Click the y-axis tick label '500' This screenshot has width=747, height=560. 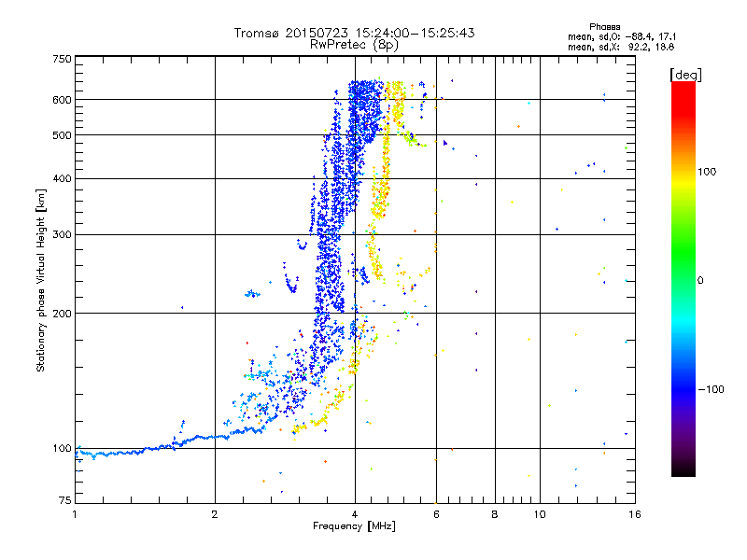[62, 135]
